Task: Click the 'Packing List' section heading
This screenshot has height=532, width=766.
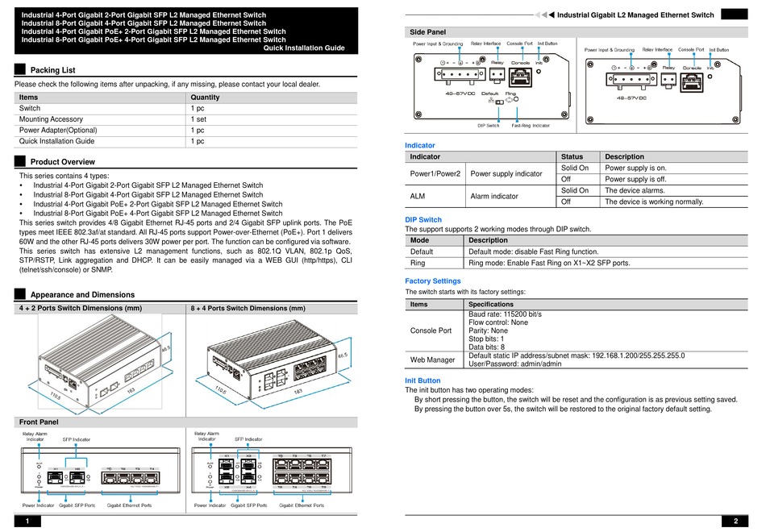Action: [52, 70]
